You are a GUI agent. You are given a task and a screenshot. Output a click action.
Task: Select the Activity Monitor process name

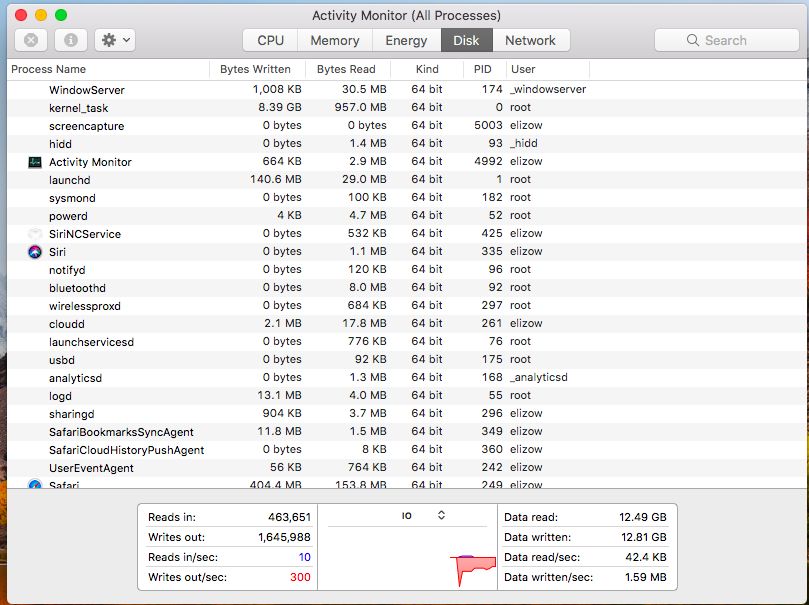coord(90,162)
